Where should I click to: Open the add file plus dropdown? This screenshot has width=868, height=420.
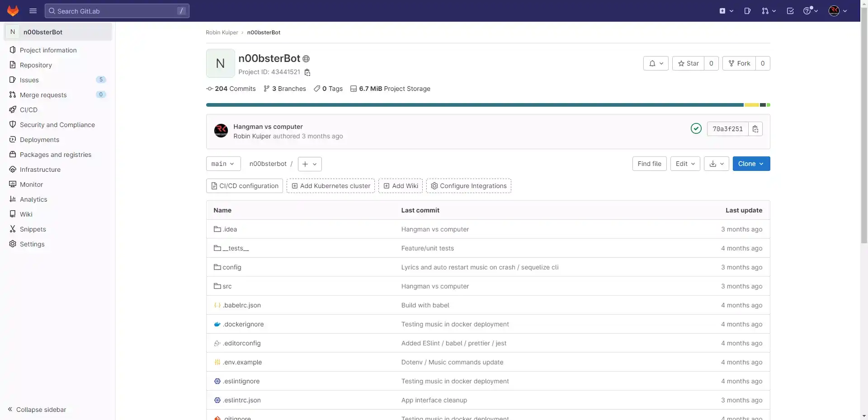coord(310,164)
